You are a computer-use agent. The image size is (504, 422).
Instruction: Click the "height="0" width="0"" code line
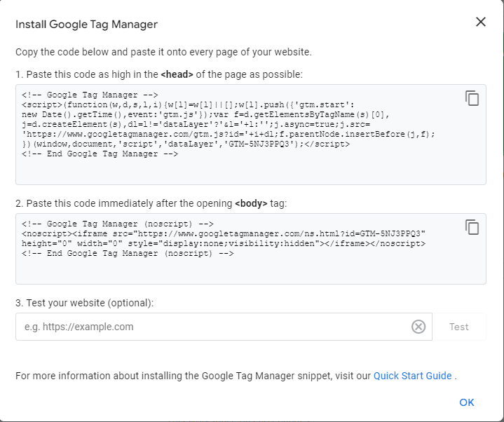224,244
